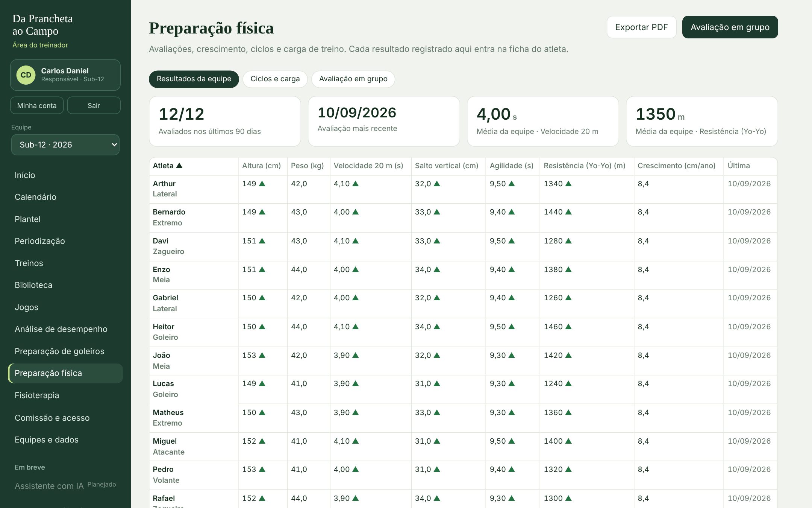Click the arrow beside Enzo's salto vertical 34,0
Screen dimensions: 812x508
click(x=437, y=269)
